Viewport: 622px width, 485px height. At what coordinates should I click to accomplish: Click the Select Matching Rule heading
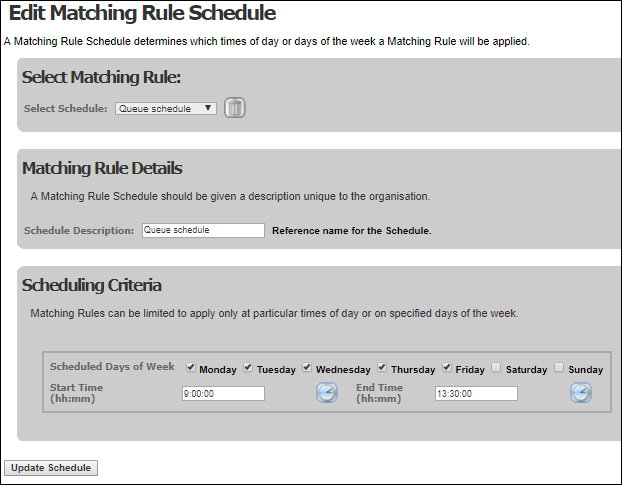[101, 77]
